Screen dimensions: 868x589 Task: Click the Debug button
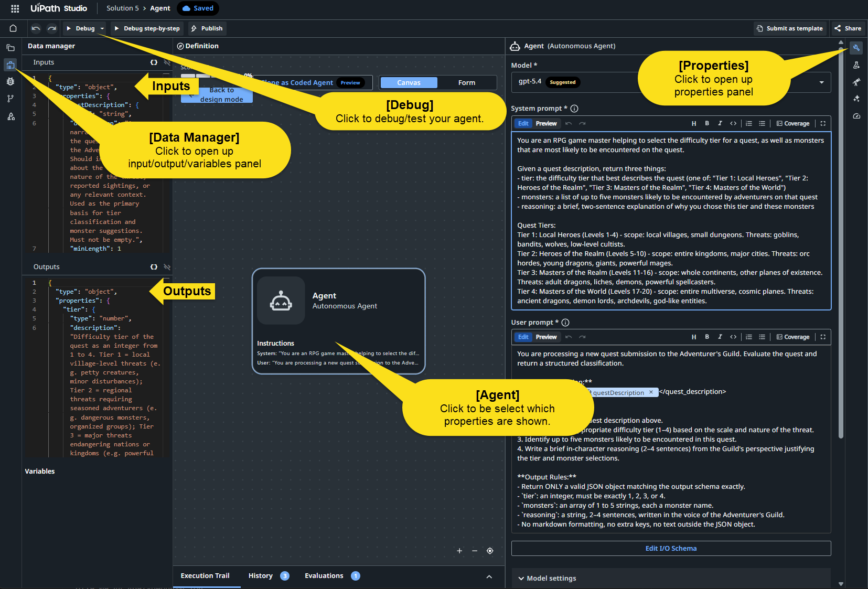coord(81,28)
